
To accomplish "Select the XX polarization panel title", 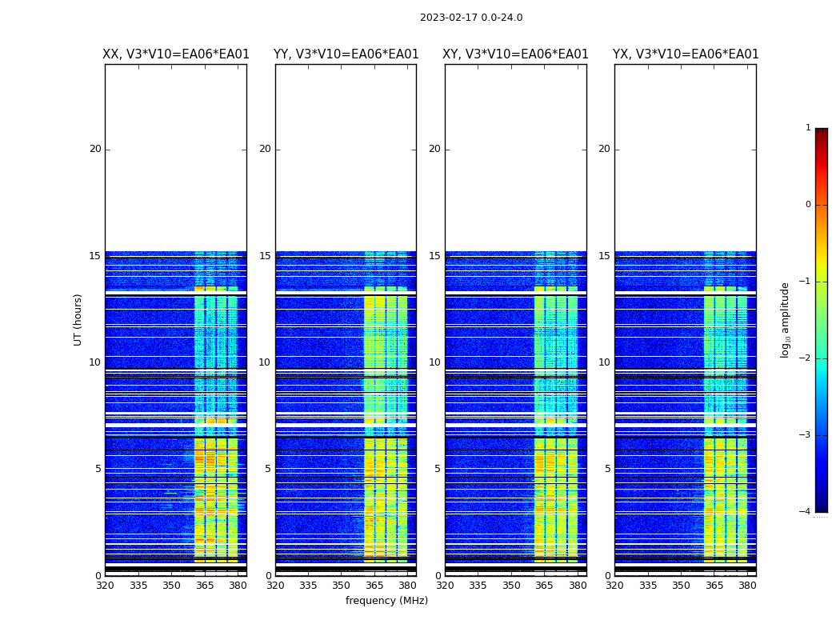I will 176,54.
